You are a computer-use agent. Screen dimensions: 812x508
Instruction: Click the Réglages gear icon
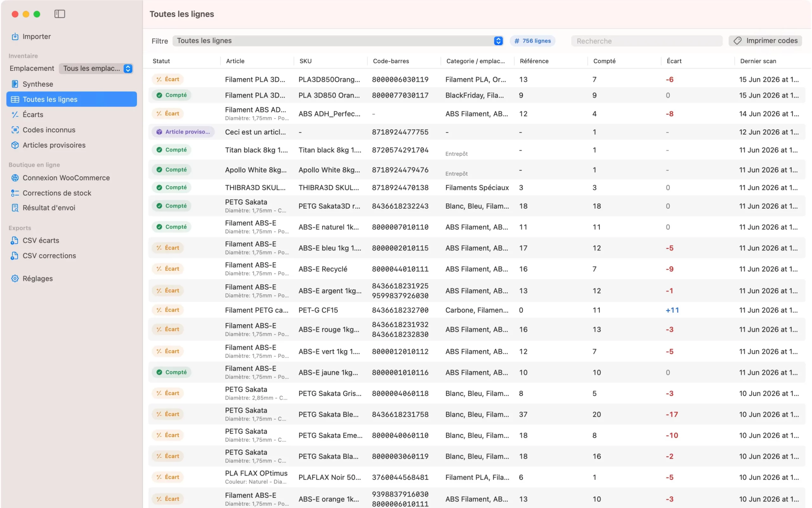[15, 278]
